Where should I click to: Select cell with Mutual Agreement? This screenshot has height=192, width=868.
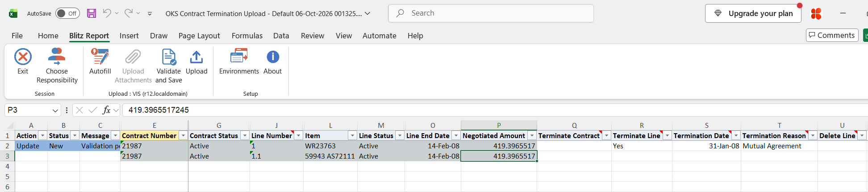(x=779, y=146)
